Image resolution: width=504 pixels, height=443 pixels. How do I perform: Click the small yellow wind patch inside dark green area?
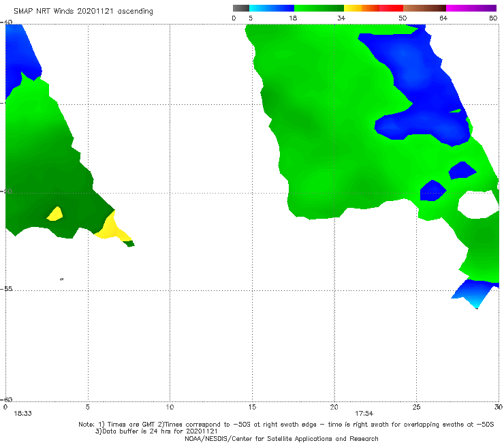(x=55, y=214)
